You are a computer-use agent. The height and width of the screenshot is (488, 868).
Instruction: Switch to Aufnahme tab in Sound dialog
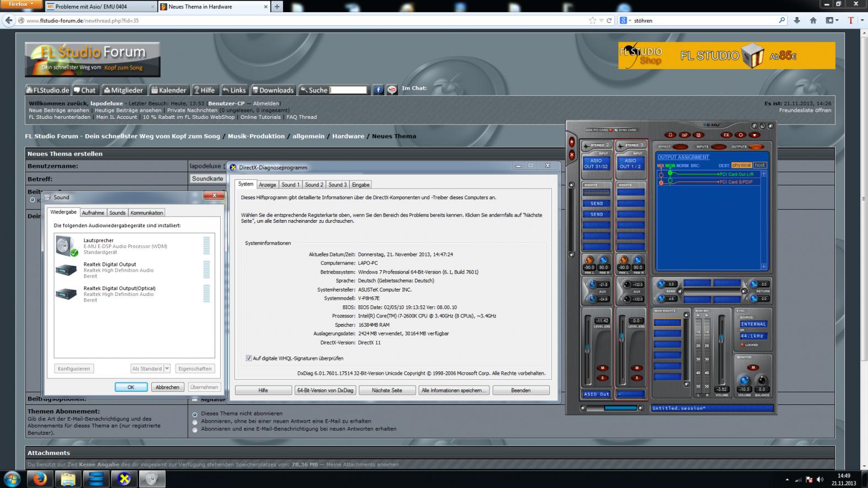(x=93, y=213)
